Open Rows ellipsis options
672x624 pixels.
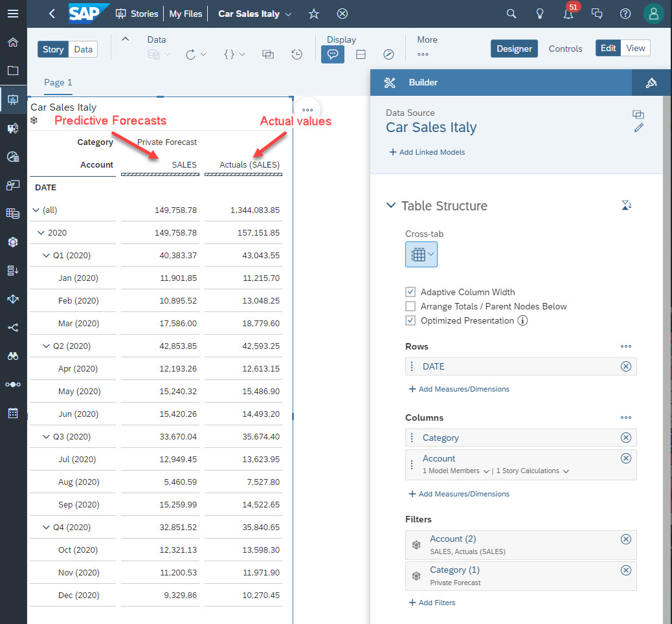(626, 346)
